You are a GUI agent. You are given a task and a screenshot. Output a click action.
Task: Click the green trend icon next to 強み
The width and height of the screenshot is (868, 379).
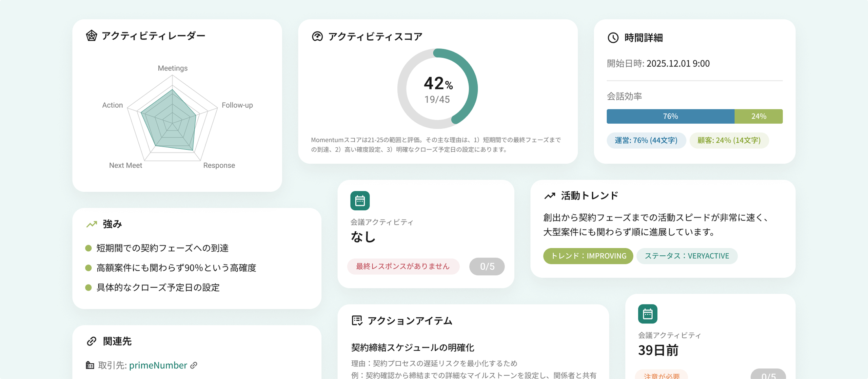[92, 224]
